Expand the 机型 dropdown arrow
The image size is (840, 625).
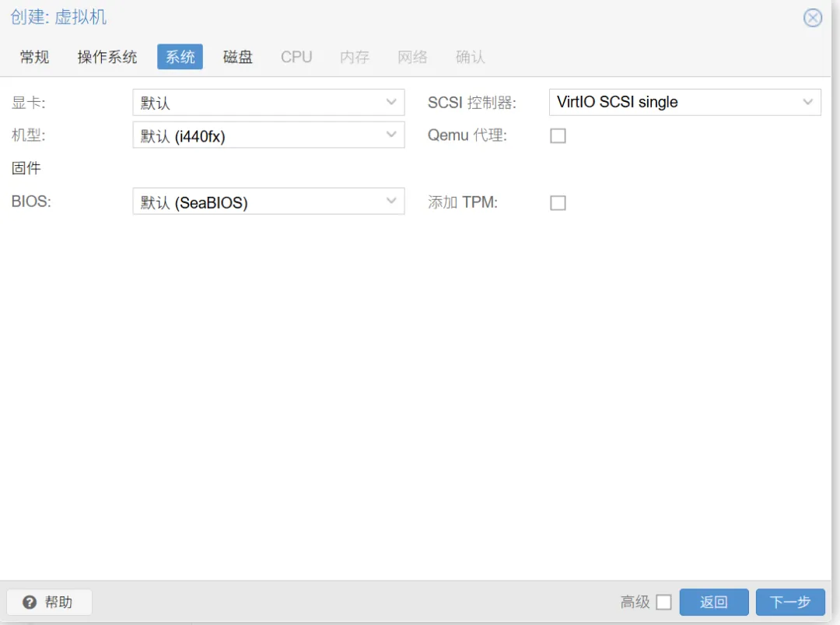[391, 135]
